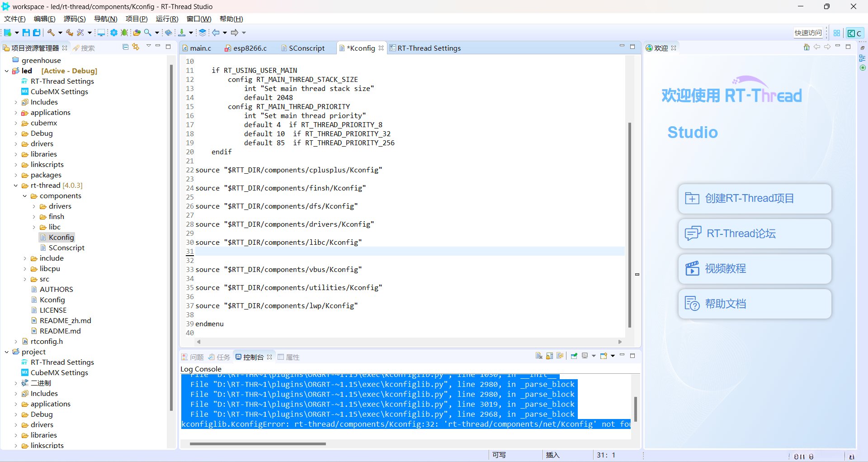Click the Rebuild hammer-with-arrow icon
This screenshot has width=868, height=462.
(70, 33)
